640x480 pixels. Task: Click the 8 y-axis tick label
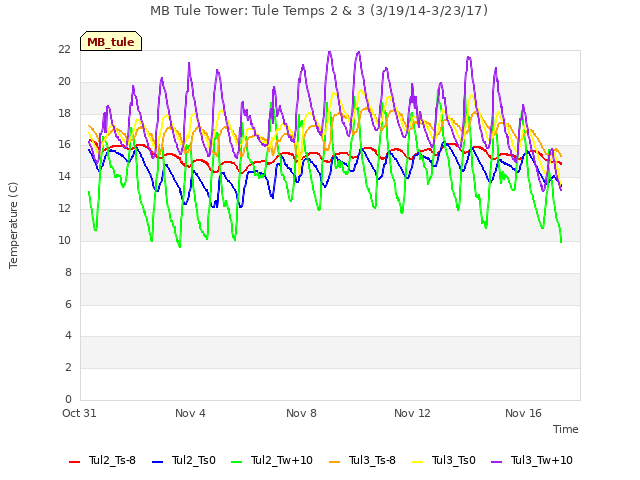coord(68,272)
